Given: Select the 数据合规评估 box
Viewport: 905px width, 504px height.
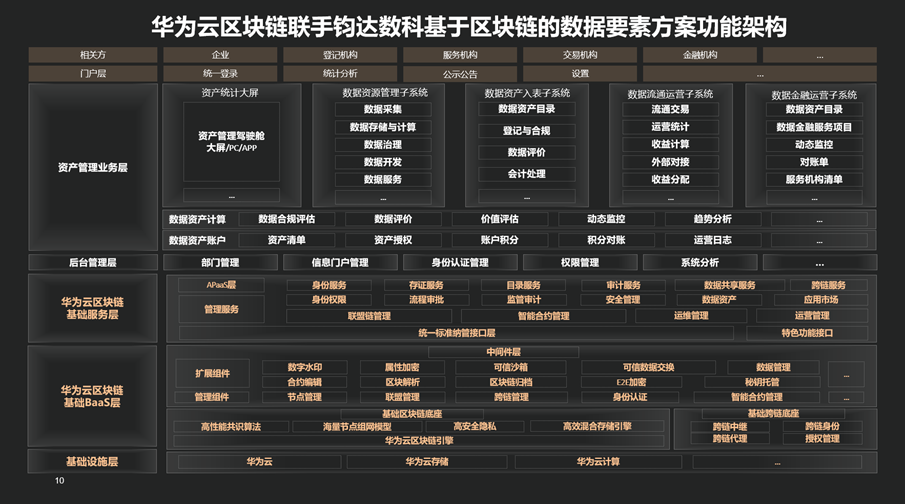Looking at the screenshot, I should tap(287, 219).
